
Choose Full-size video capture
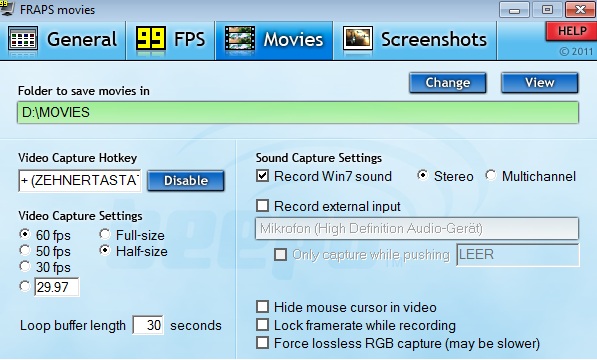tap(105, 234)
